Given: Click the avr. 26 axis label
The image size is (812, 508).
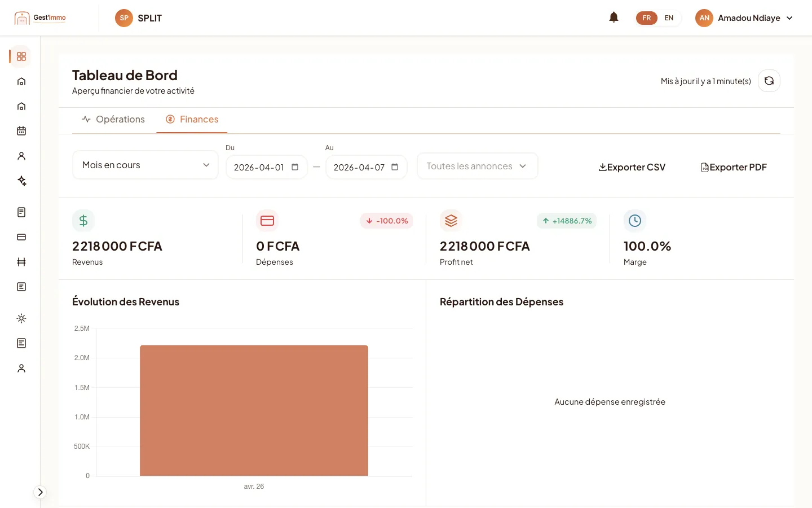Looking at the screenshot, I should 254,487.
